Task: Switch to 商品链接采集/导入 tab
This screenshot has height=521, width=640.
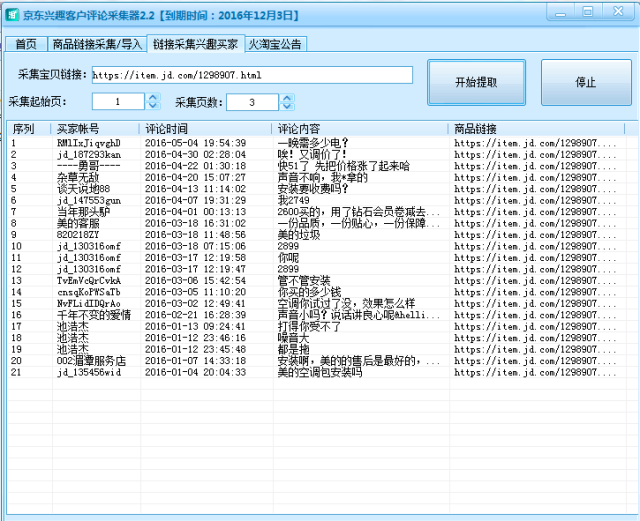Action: point(97,44)
